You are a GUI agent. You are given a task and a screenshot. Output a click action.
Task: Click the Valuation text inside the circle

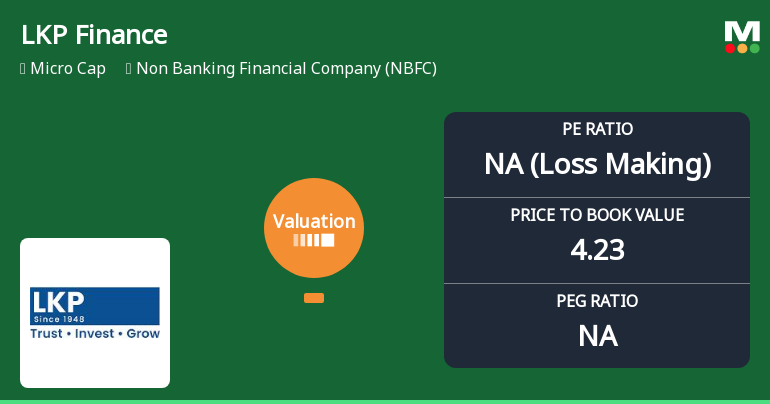pyautogui.click(x=313, y=222)
